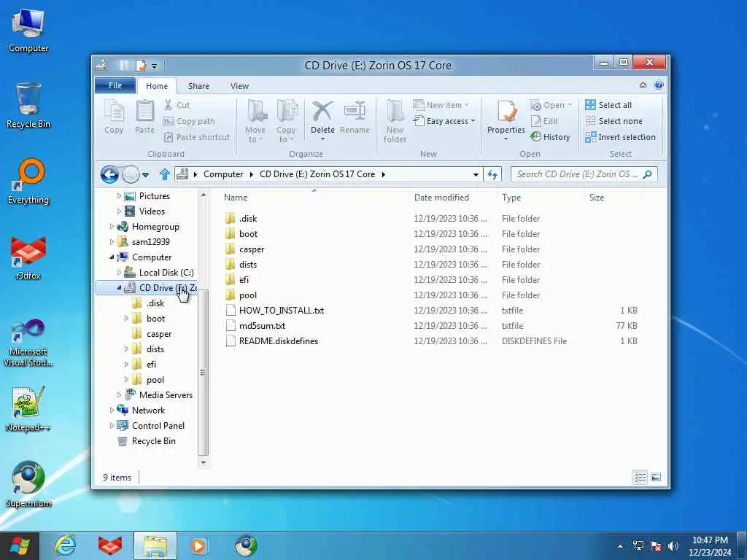Expand the boot folder tree node
The height and width of the screenshot is (560, 747).
(x=126, y=318)
